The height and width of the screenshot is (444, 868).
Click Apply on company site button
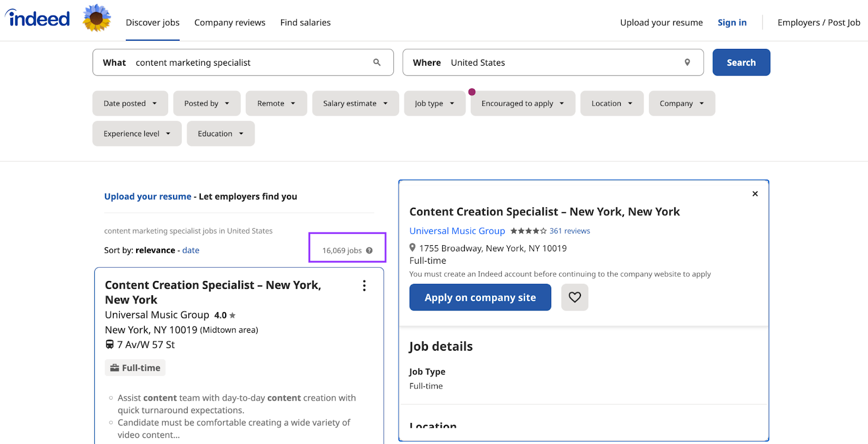(480, 297)
